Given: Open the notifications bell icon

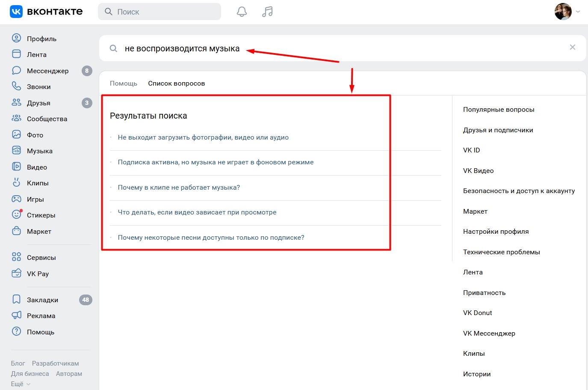Looking at the screenshot, I should click(x=242, y=12).
